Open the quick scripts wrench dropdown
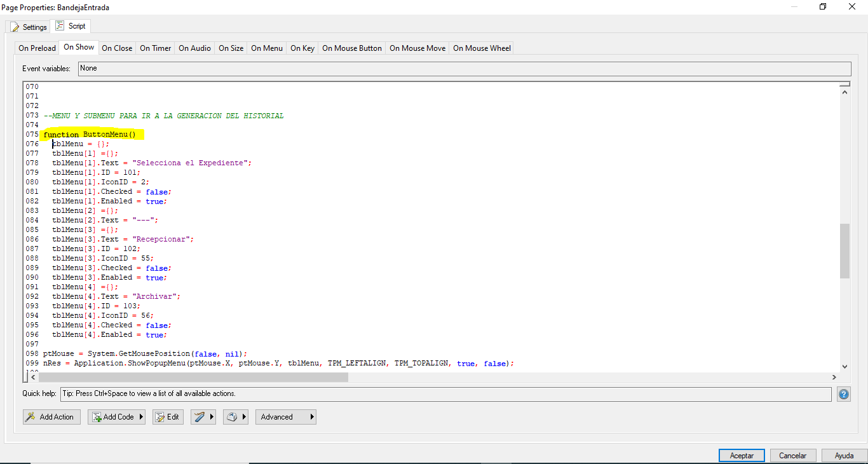This screenshot has width=868, height=464. coord(204,417)
